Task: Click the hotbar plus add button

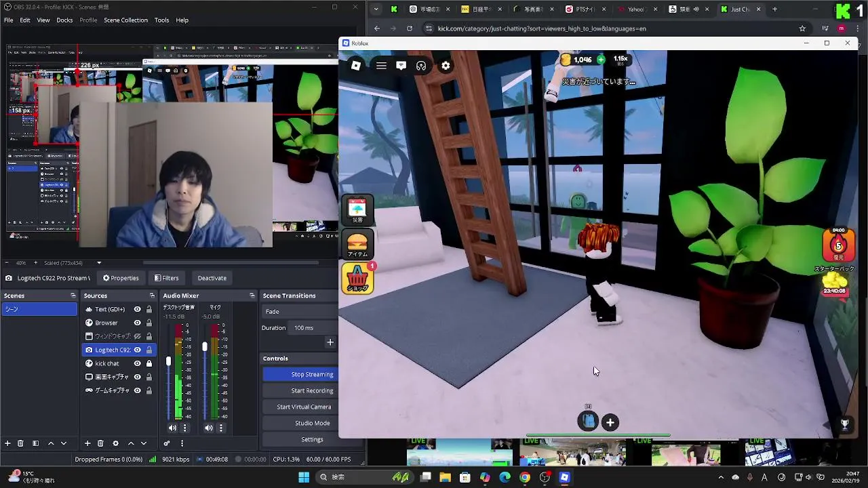Action: tap(610, 422)
